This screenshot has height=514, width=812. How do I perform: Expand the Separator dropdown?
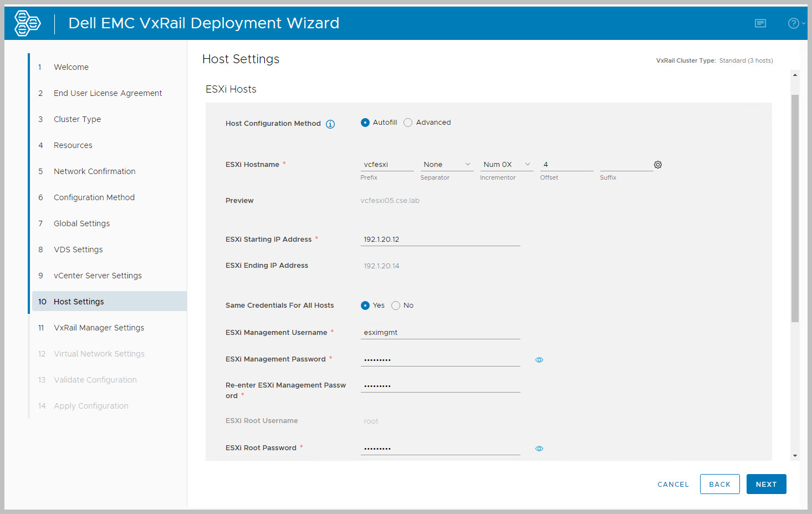pyautogui.click(x=446, y=165)
